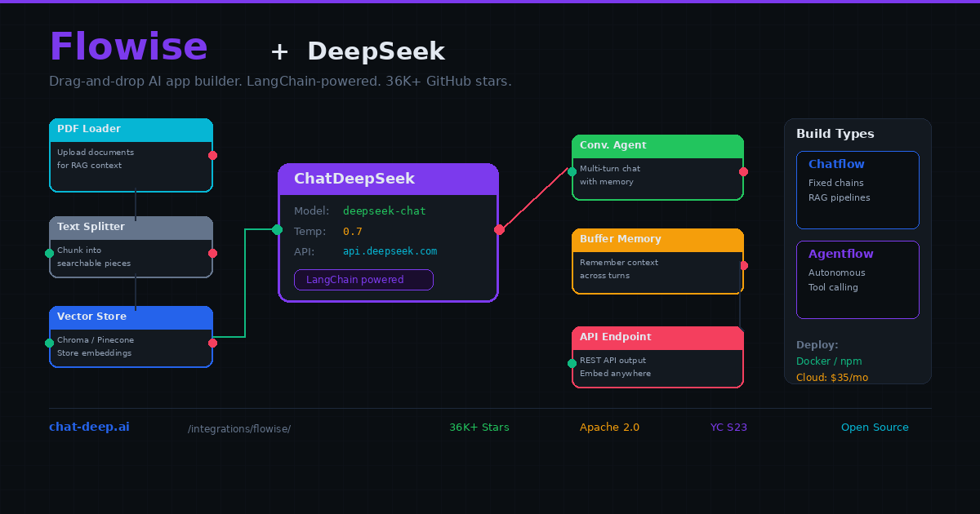The height and width of the screenshot is (514, 980).
Task: Click the input port on the Conv. Agent node
Action: click(572, 172)
